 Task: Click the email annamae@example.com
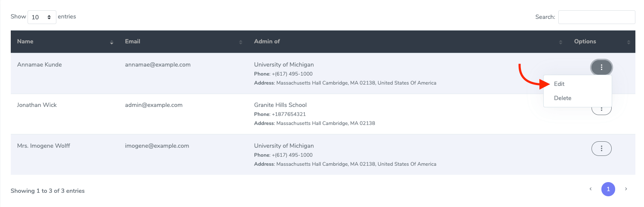(x=158, y=65)
